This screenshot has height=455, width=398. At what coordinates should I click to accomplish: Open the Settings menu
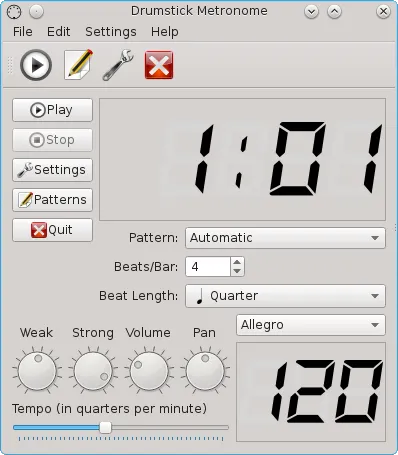tap(111, 32)
